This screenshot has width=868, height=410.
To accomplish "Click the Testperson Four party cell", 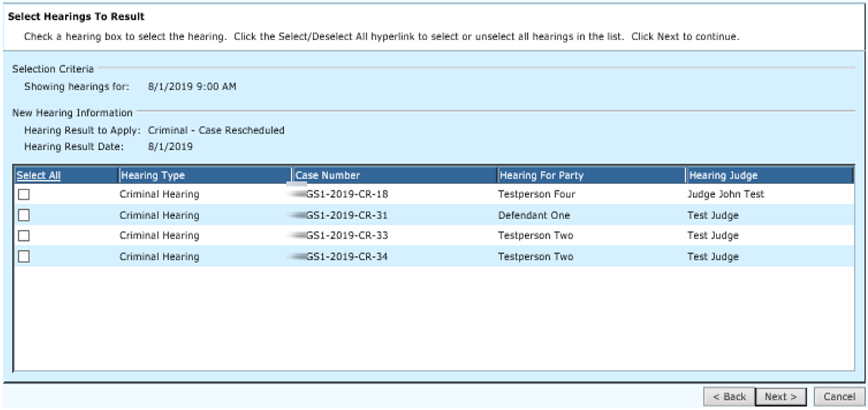I will [536, 195].
